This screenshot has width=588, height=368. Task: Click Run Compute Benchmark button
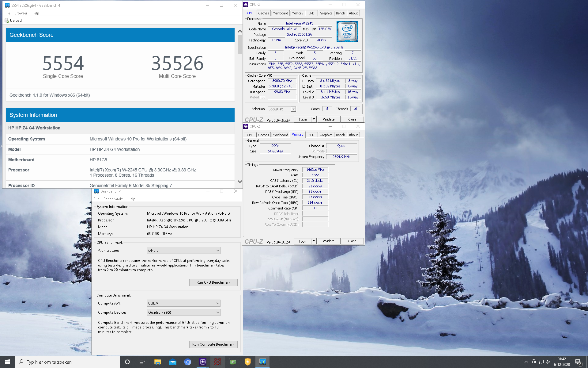tap(213, 344)
